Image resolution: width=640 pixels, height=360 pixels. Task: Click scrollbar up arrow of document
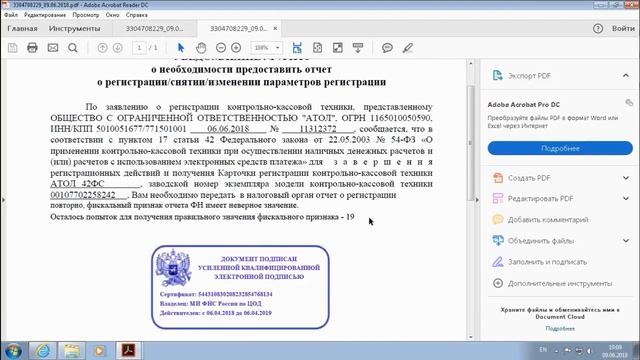point(471,63)
